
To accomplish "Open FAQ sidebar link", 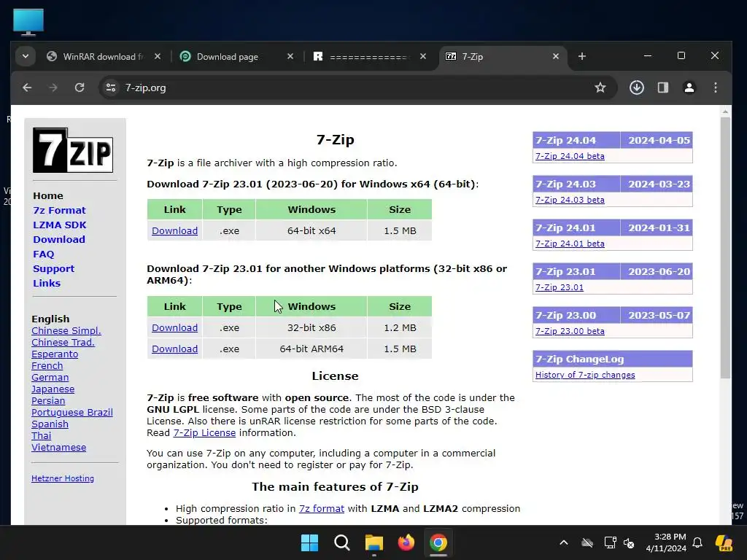I will coord(43,254).
